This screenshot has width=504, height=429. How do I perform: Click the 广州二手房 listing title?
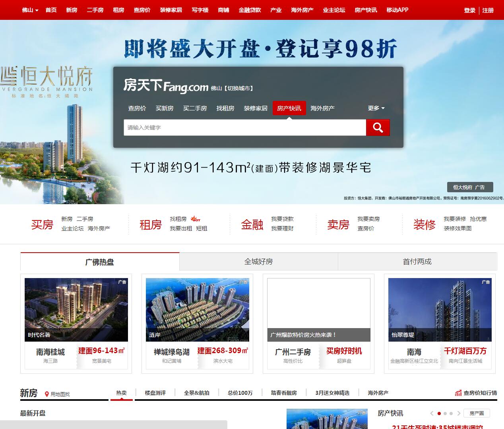pos(293,352)
